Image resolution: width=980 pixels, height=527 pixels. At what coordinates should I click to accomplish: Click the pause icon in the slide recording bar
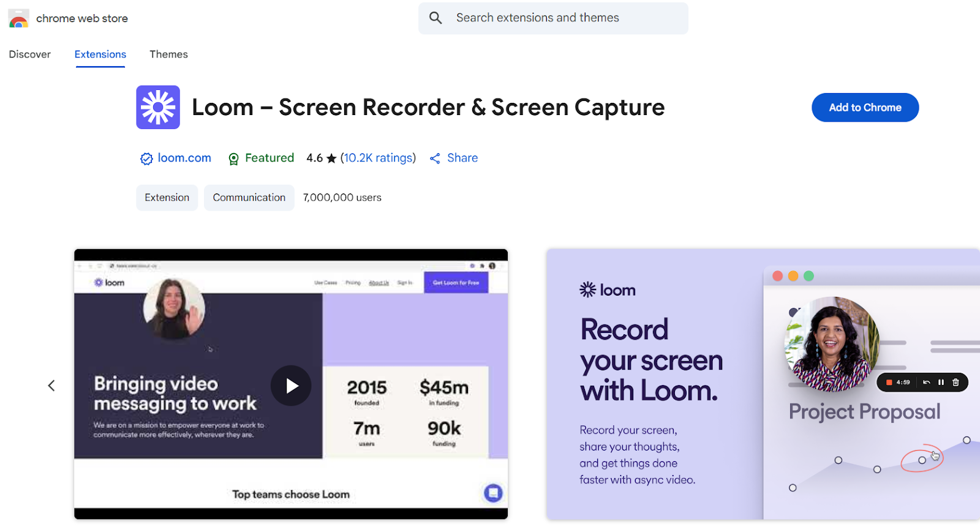tap(941, 383)
